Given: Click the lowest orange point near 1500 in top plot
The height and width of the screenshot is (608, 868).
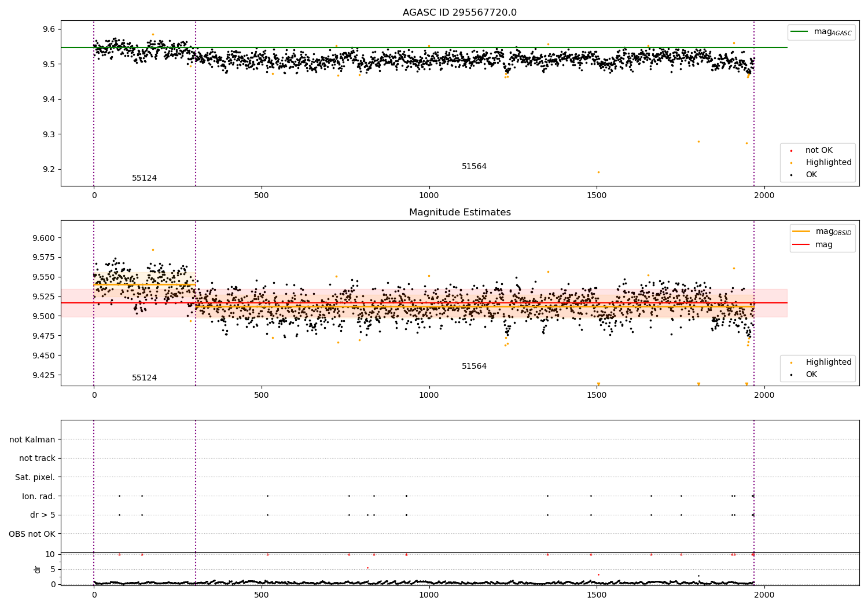Looking at the screenshot, I should 598,172.
